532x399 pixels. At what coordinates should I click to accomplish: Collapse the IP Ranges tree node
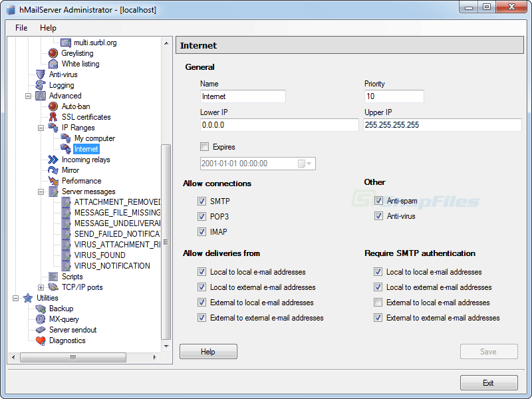(41, 128)
